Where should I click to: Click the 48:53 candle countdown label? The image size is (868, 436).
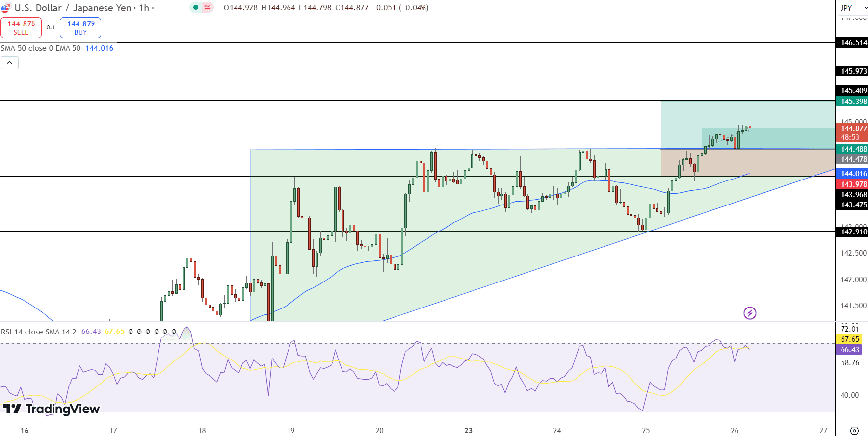coord(850,137)
